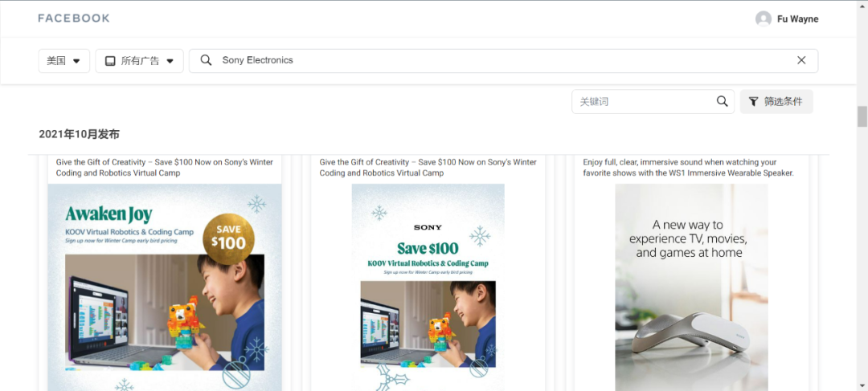This screenshot has width=868, height=391.
Task: Open the 筛选条件 filter button
Action: pyautogui.click(x=776, y=102)
